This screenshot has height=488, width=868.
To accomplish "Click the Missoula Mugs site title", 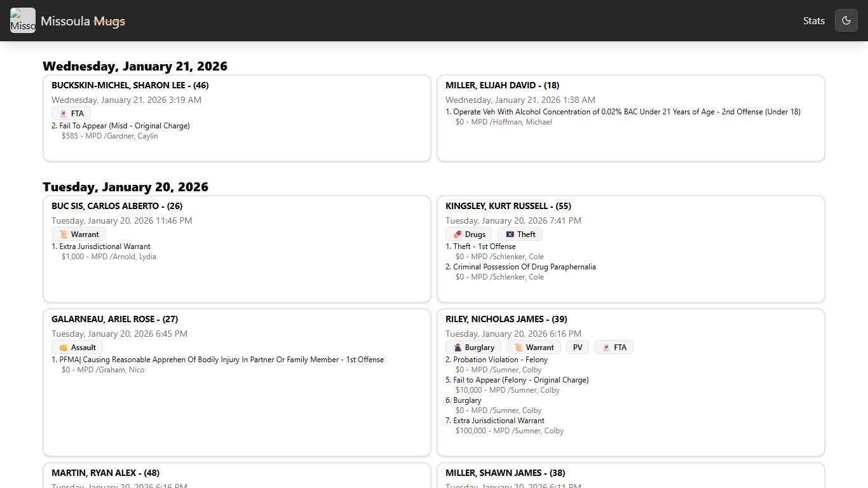I will coord(83,21).
